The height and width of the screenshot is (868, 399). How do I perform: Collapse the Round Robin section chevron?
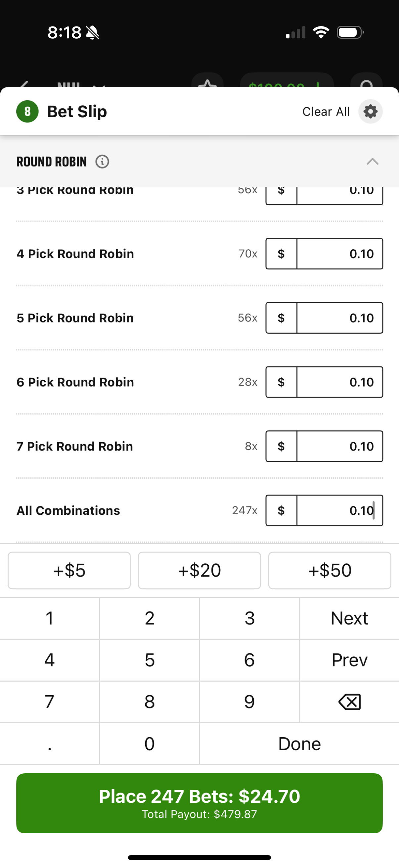click(x=373, y=162)
